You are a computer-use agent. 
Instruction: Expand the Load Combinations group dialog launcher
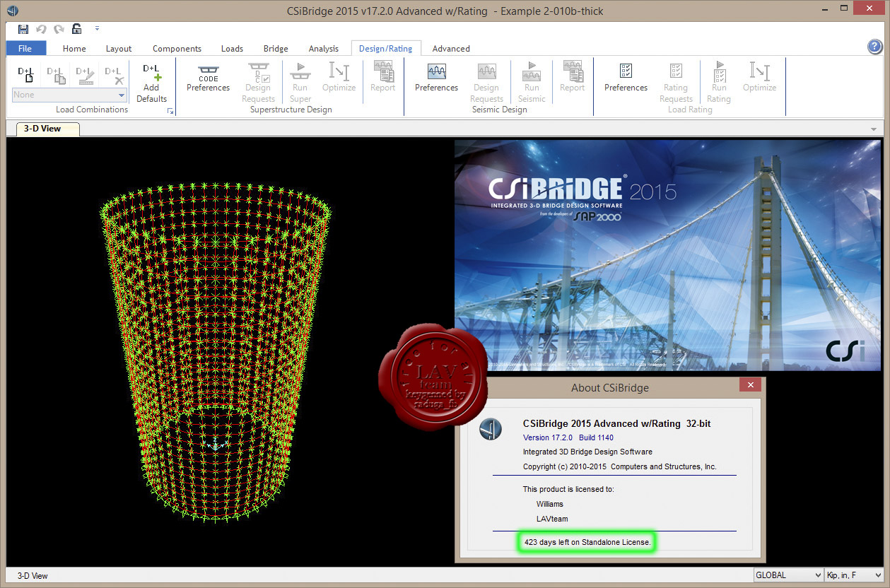tap(170, 112)
